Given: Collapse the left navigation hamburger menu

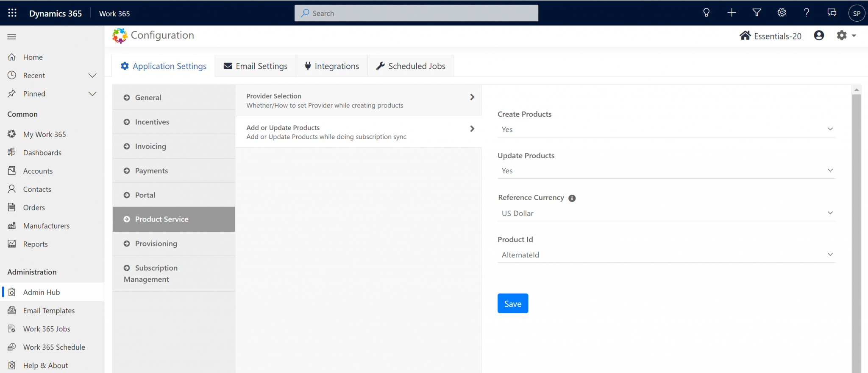Looking at the screenshot, I should point(12,37).
